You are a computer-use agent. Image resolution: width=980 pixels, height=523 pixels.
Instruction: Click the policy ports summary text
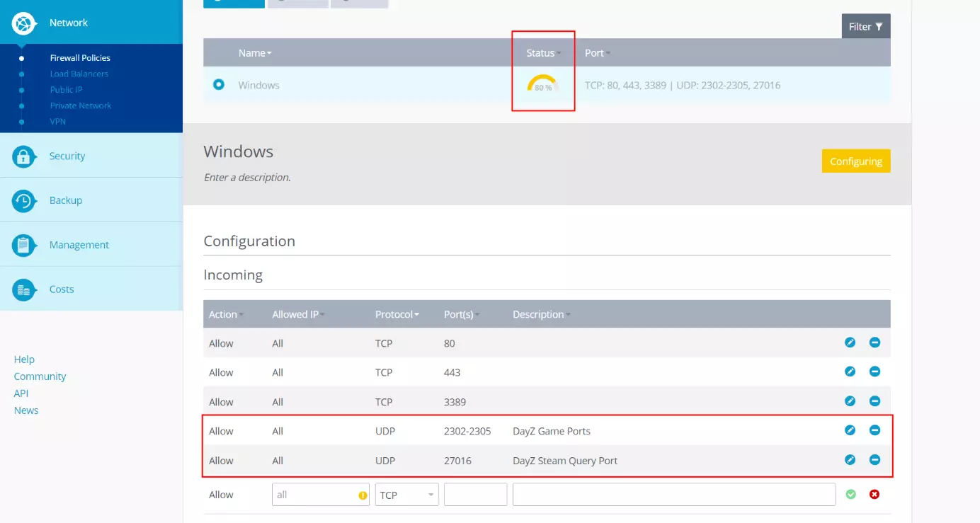pyautogui.click(x=683, y=85)
